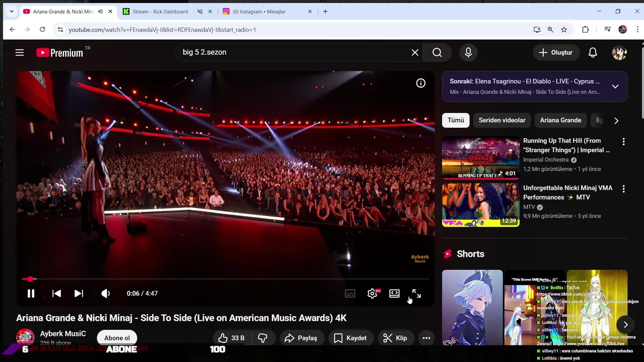Start voice search with microphone
This screenshot has width=644, height=362.
pos(468,52)
